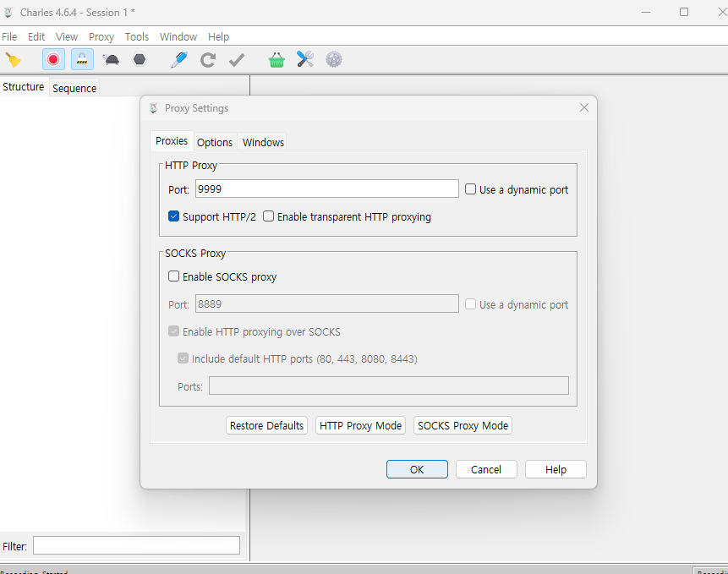Click the HTTP Proxy Mode button
The width and height of the screenshot is (728, 574).
click(x=360, y=425)
